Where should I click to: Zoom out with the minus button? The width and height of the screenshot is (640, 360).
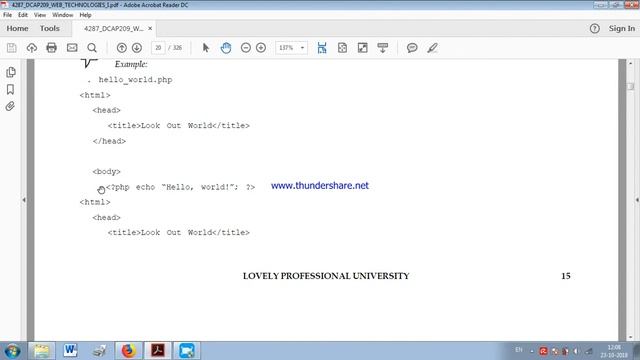coord(246,48)
